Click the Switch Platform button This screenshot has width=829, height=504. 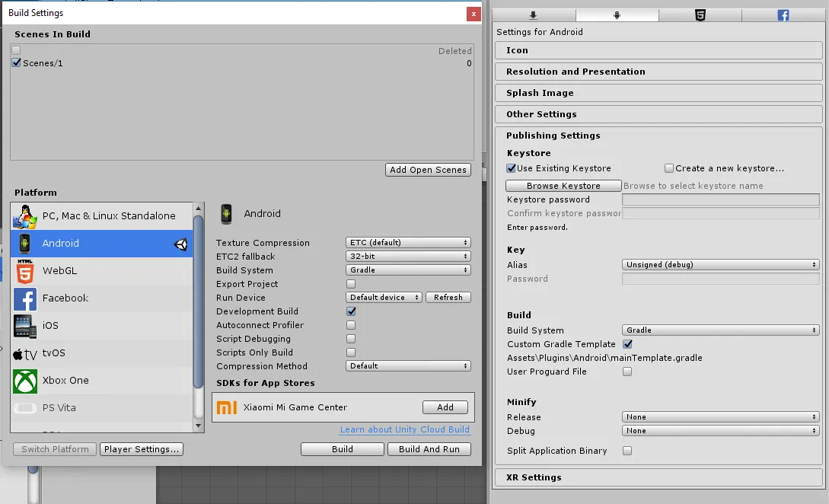click(55, 449)
